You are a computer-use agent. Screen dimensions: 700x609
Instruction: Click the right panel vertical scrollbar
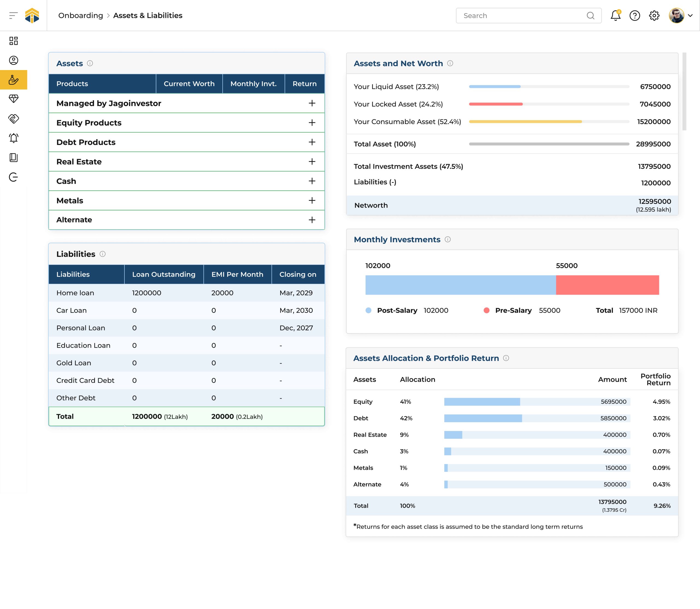point(684,91)
